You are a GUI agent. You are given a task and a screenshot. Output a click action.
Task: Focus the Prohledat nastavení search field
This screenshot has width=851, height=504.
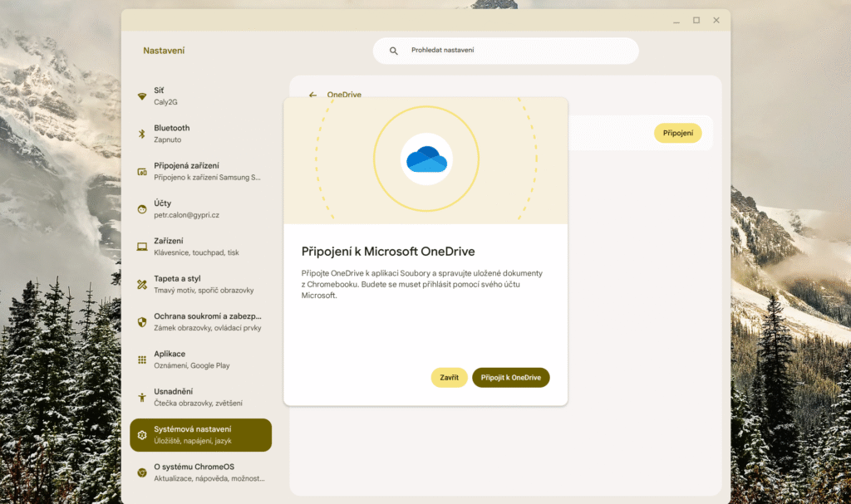coord(515,51)
